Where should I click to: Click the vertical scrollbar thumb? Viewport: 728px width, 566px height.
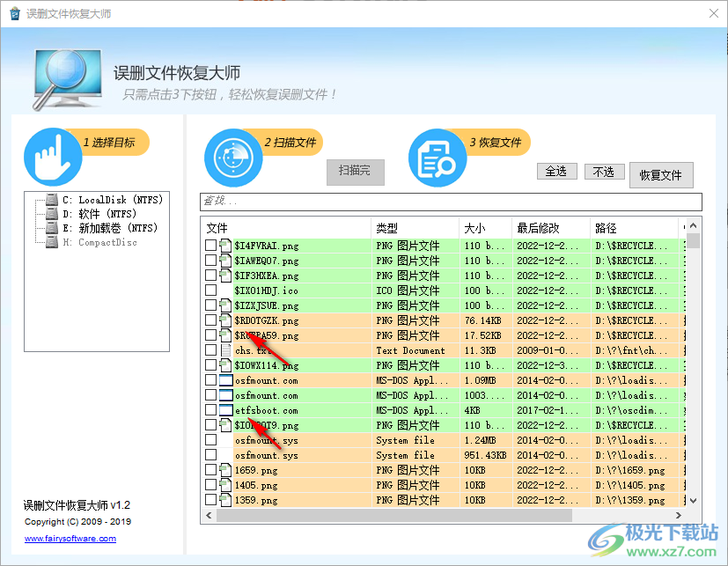(693, 240)
